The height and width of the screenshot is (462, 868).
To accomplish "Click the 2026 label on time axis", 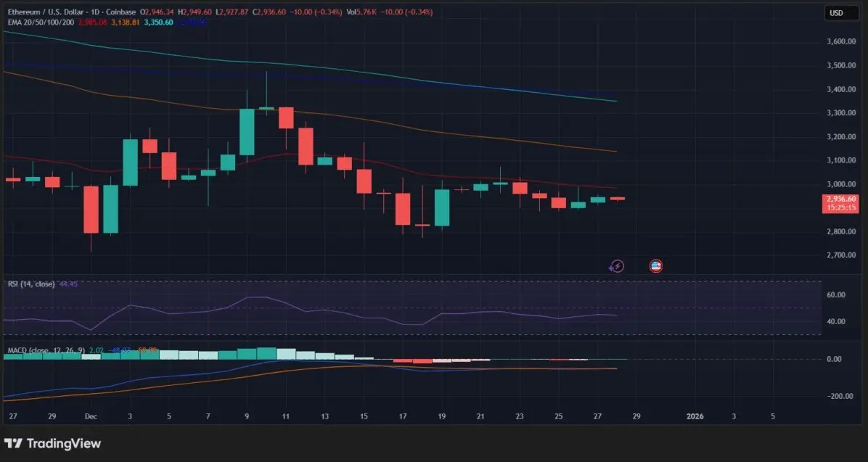I will pos(695,416).
